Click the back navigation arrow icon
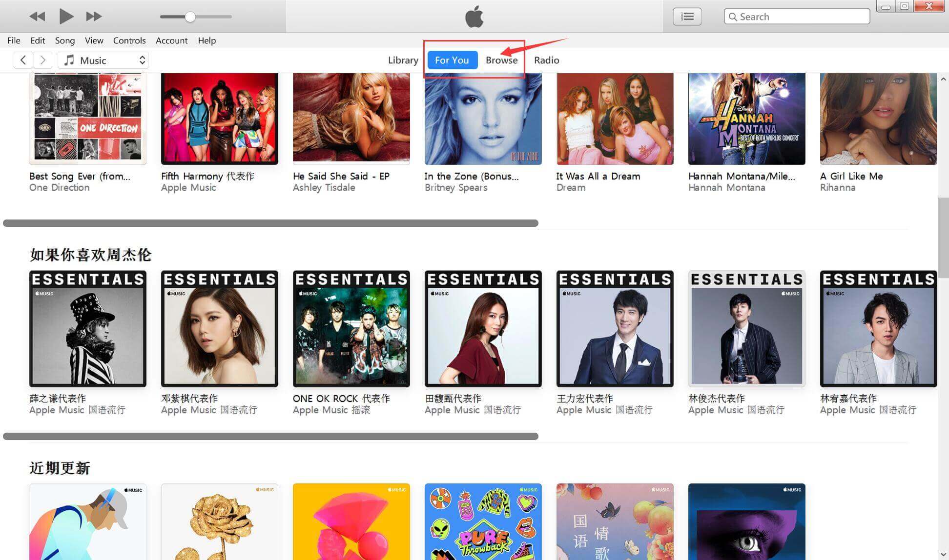 22,60
